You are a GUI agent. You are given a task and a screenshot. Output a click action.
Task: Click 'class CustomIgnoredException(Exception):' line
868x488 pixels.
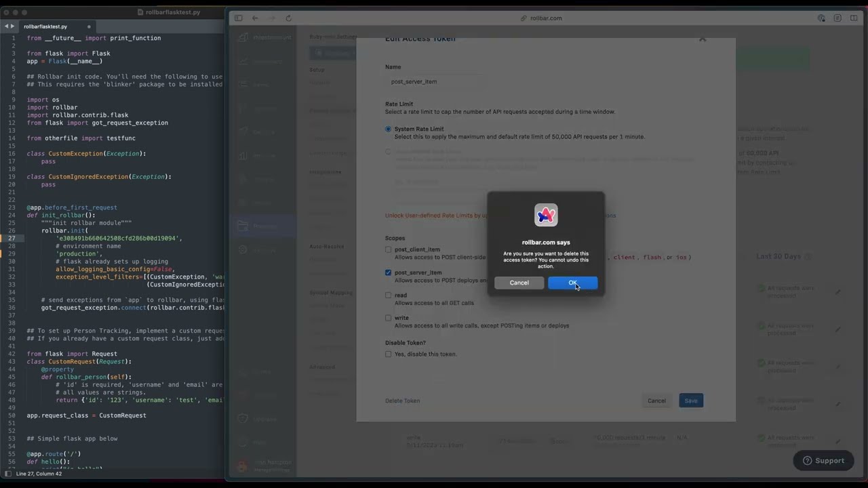click(x=99, y=177)
